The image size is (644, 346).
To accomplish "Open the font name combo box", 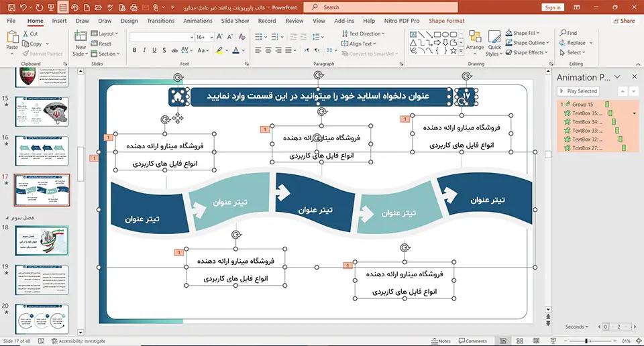I will tap(162, 37).
